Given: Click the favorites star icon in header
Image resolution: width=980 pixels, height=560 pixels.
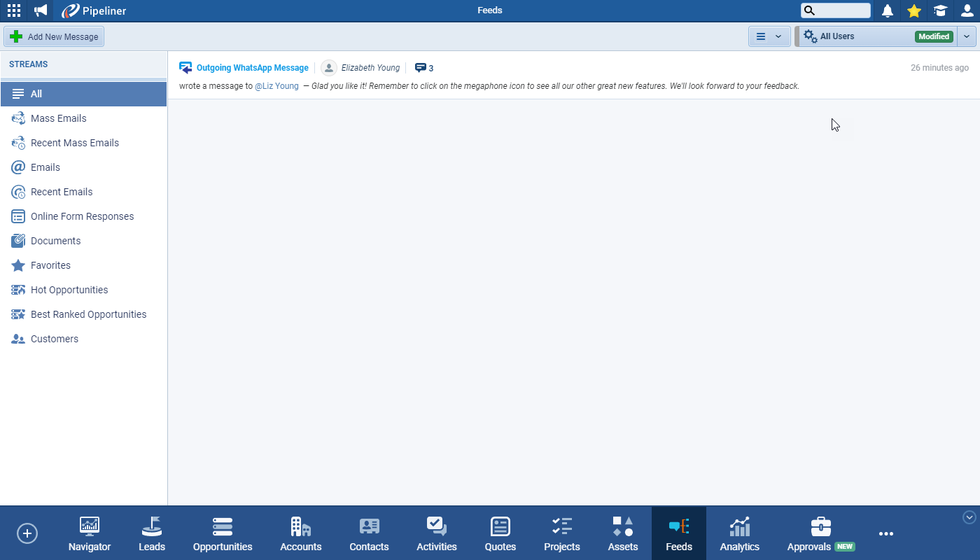Looking at the screenshot, I should tap(913, 10).
